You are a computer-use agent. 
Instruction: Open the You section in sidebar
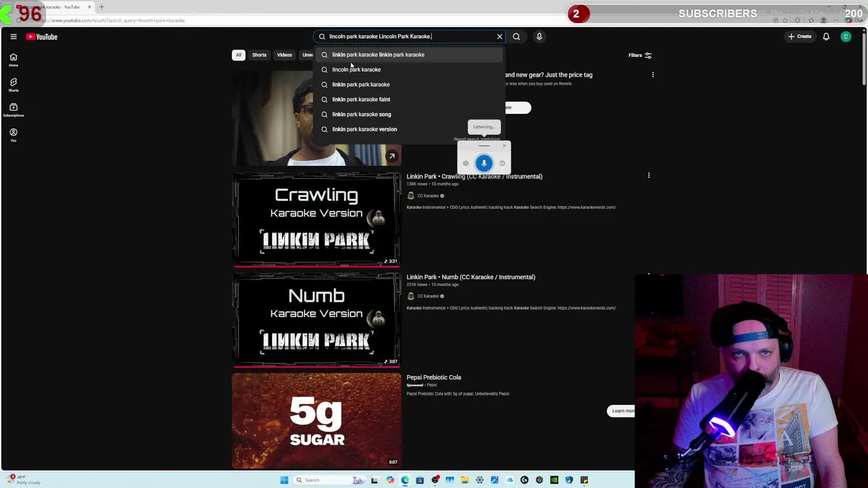(x=13, y=135)
